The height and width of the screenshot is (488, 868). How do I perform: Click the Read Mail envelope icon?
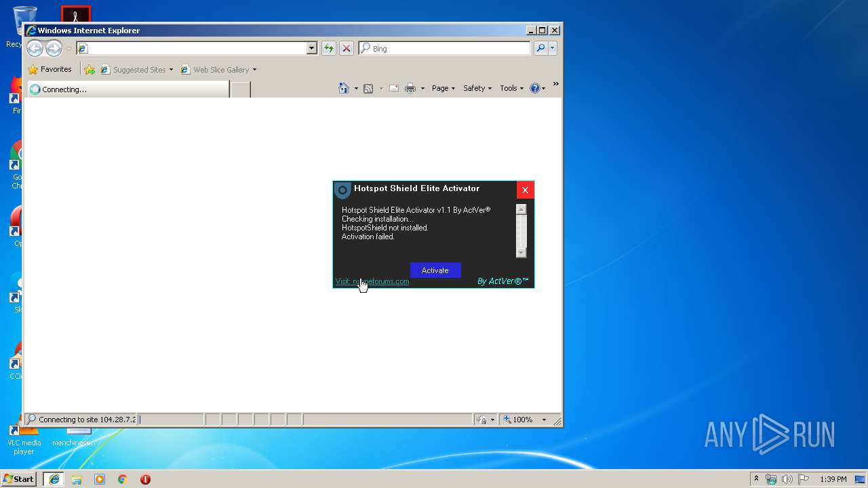coord(394,88)
